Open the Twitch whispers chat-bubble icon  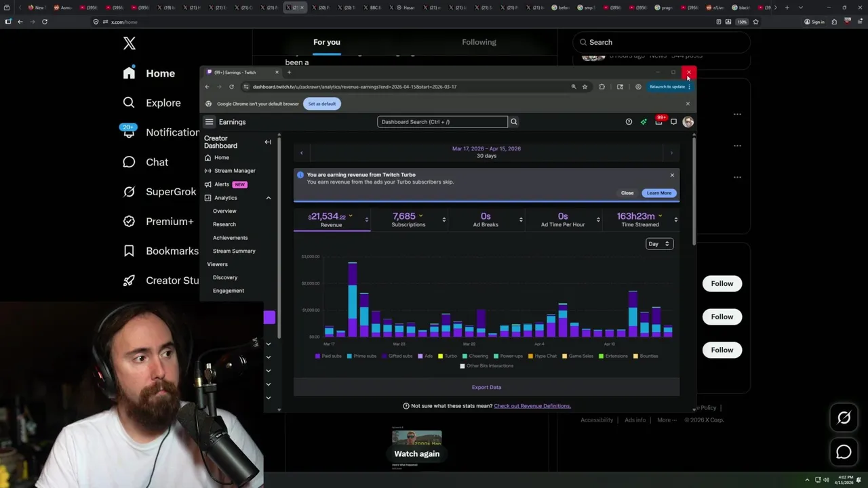pyautogui.click(x=673, y=122)
